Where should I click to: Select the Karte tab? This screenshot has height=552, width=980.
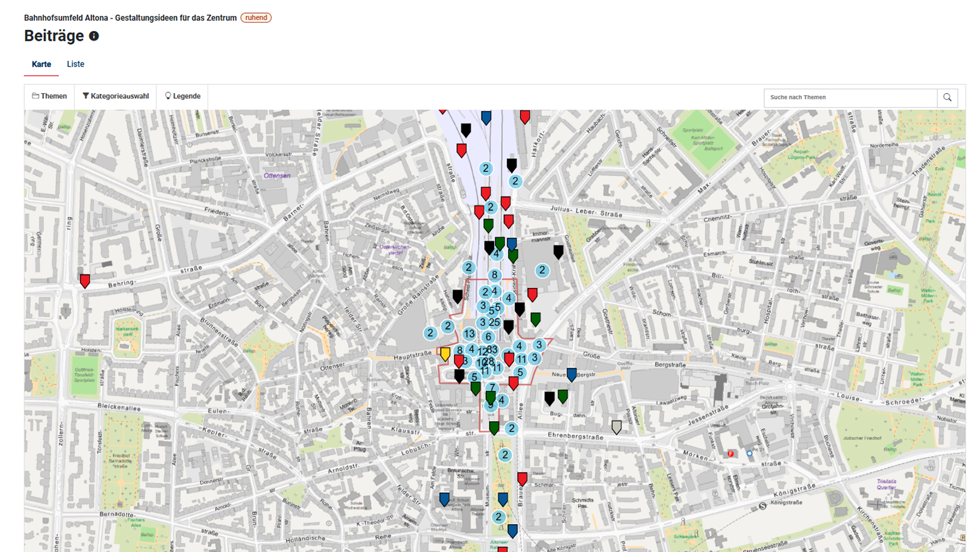pos(41,64)
